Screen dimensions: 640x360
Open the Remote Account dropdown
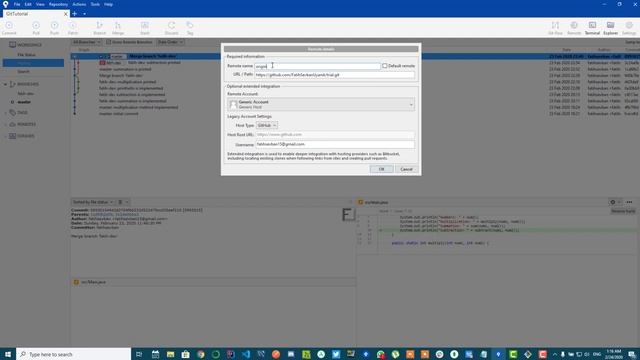[321, 104]
